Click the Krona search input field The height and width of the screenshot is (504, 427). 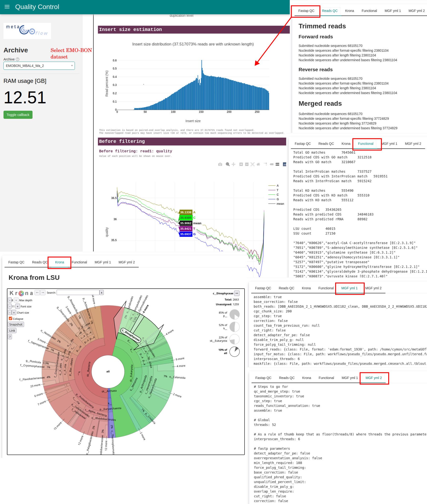click(78, 293)
